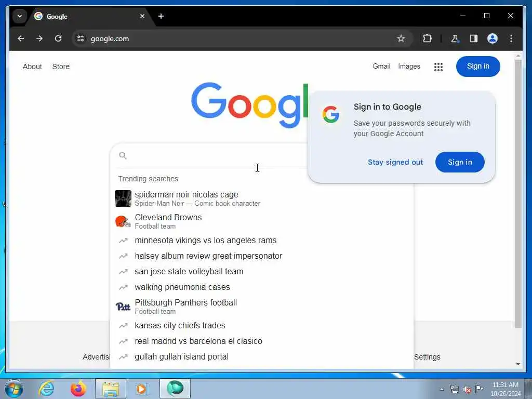Click the page vertical scrollbar
This screenshot has height=399, width=532.
(x=518, y=194)
